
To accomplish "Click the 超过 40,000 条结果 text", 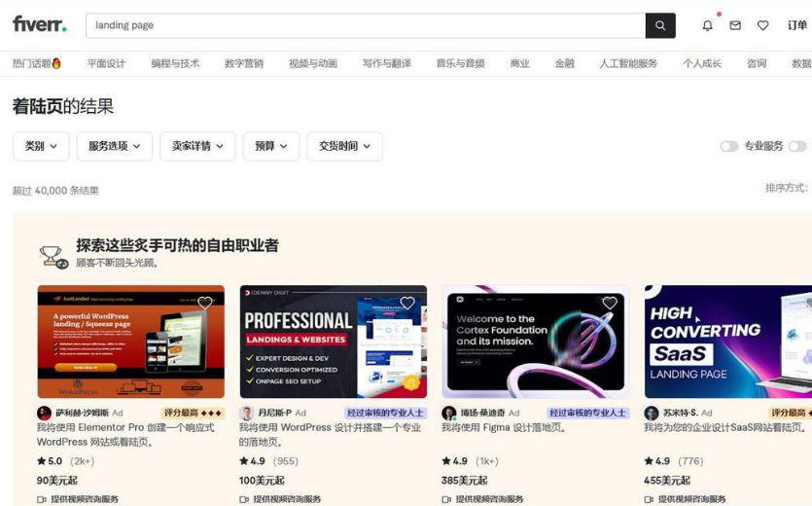I will 55,191.
